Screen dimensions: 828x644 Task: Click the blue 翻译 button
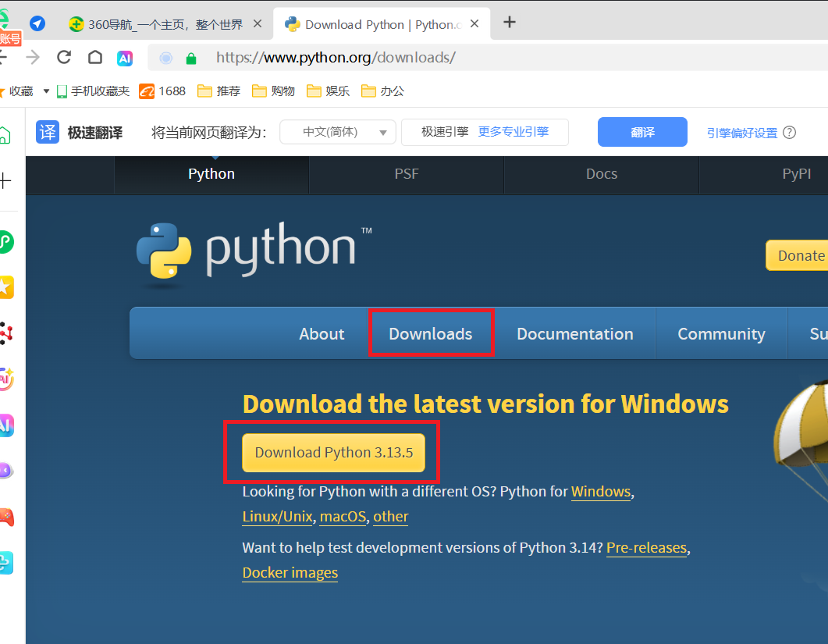click(x=642, y=132)
